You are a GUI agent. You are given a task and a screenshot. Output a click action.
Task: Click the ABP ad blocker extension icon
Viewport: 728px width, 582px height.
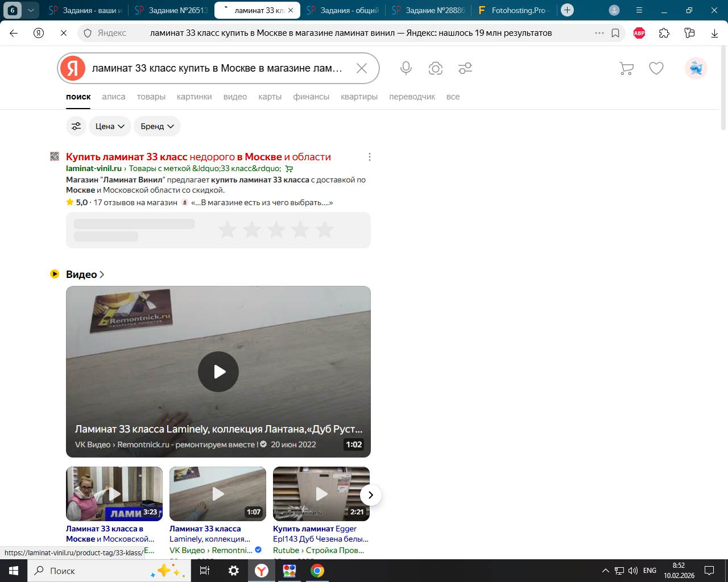639,33
